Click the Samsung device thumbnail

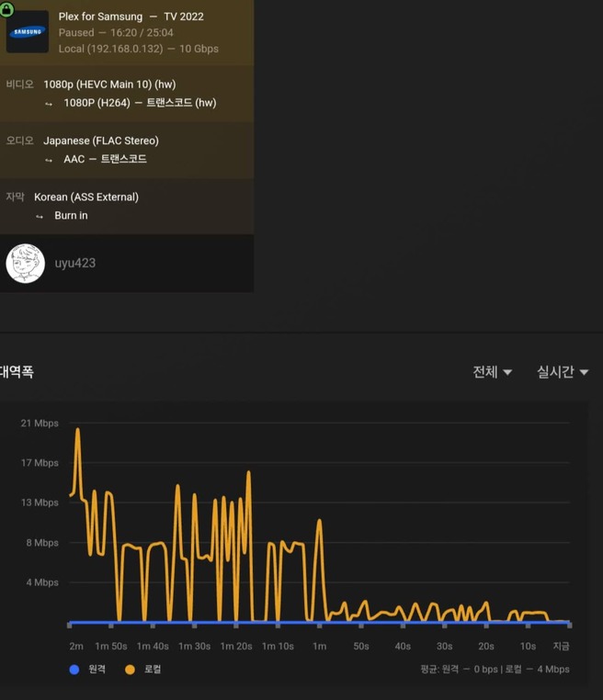(x=28, y=32)
